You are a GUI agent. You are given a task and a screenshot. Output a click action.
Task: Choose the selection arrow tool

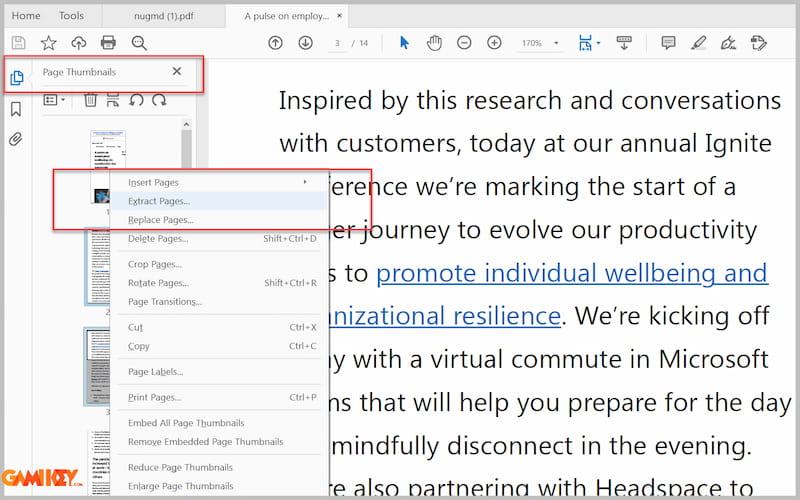click(404, 43)
